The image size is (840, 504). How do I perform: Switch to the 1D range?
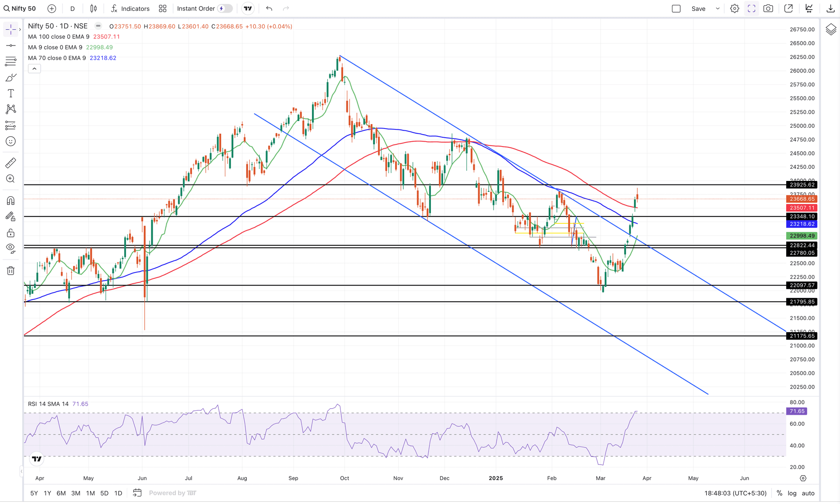[x=118, y=493]
